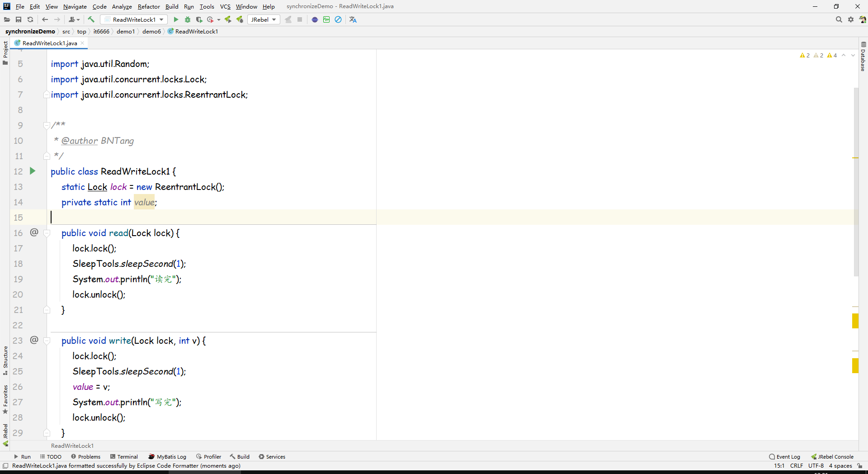
Task: Navigate Back with the left arrow
Action: (45, 19)
